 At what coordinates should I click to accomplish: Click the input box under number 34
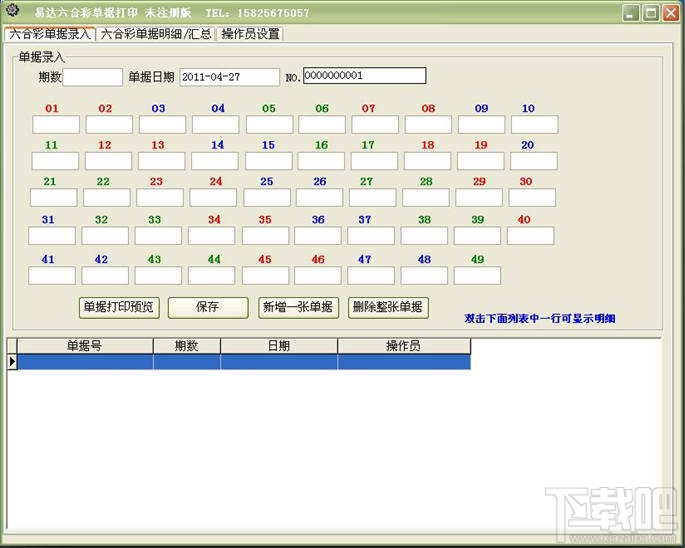(x=211, y=236)
